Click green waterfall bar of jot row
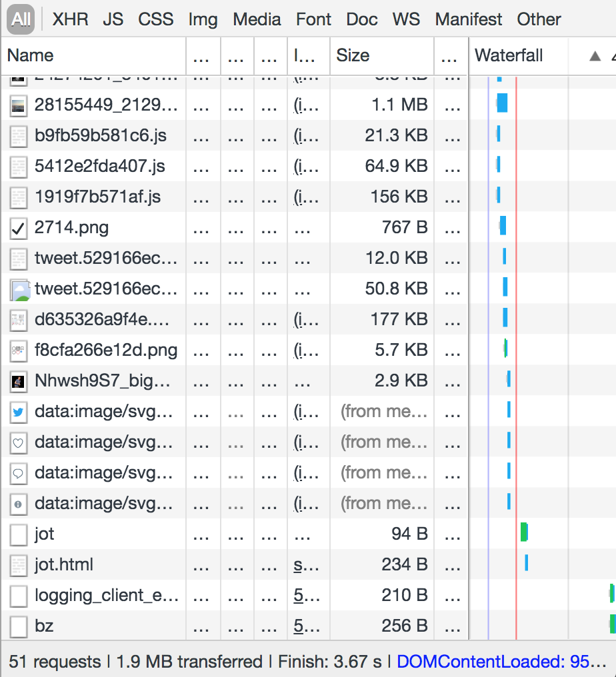The height and width of the screenshot is (677, 616). point(524,532)
